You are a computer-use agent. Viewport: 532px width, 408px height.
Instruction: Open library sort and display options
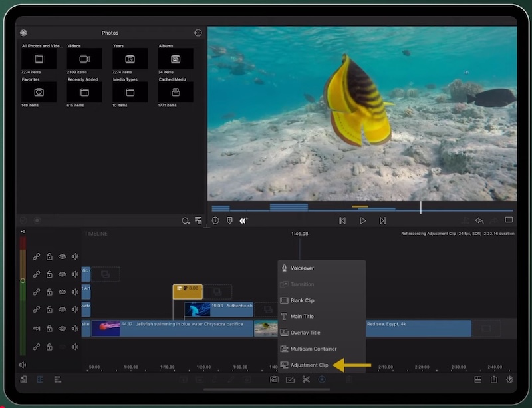pyautogui.click(x=198, y=220)
